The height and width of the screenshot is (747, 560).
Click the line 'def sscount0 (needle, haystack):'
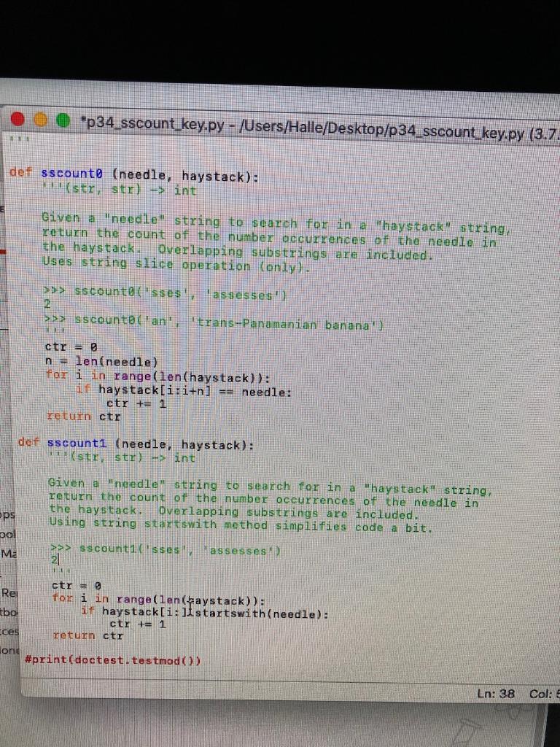pyautogui.click(x=135, y=175)
